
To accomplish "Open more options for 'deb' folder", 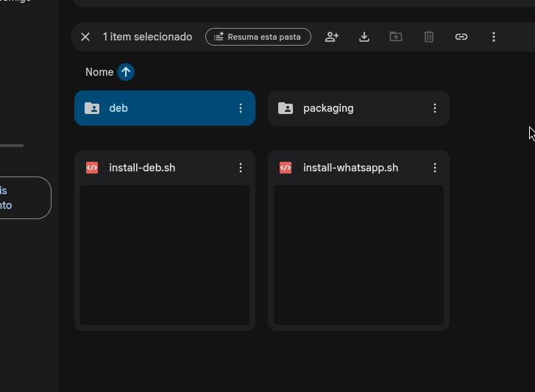I will [241, 108].
